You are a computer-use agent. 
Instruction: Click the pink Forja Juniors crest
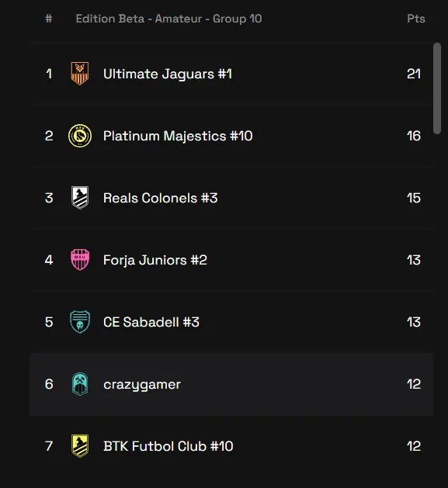[80, 260]
